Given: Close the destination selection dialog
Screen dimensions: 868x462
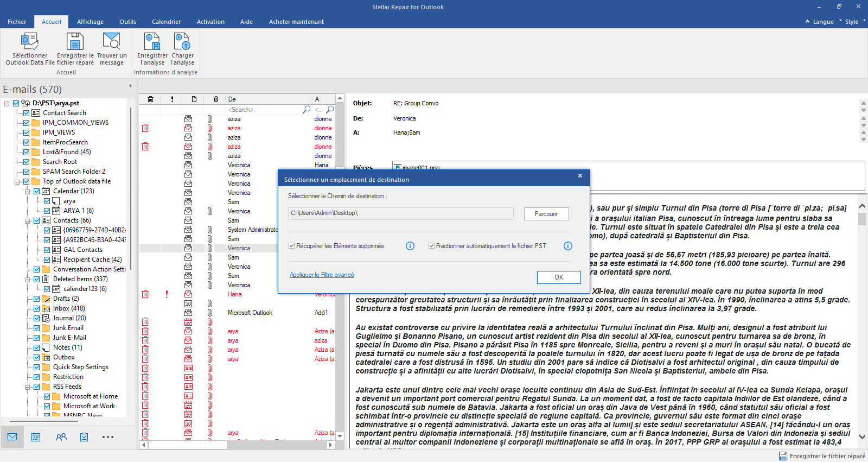Looking at the screenshot, I should pyautogui.click(x=580, y=176).
